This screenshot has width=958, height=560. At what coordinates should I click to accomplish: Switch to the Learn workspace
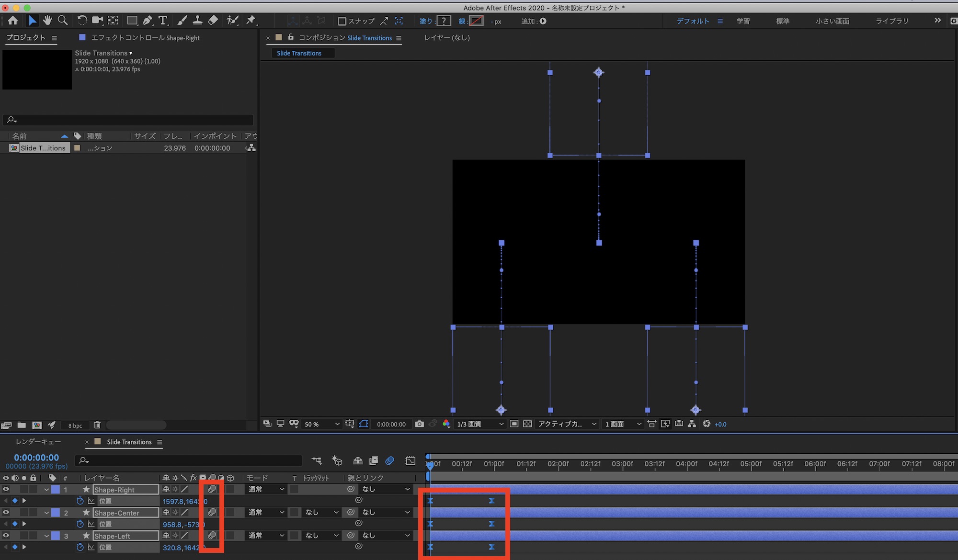743,21
